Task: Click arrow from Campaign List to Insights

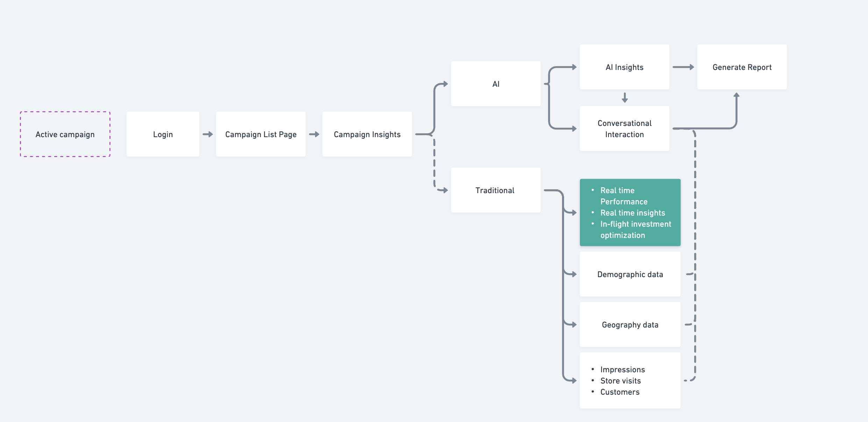Action: (x=314, y=134)
